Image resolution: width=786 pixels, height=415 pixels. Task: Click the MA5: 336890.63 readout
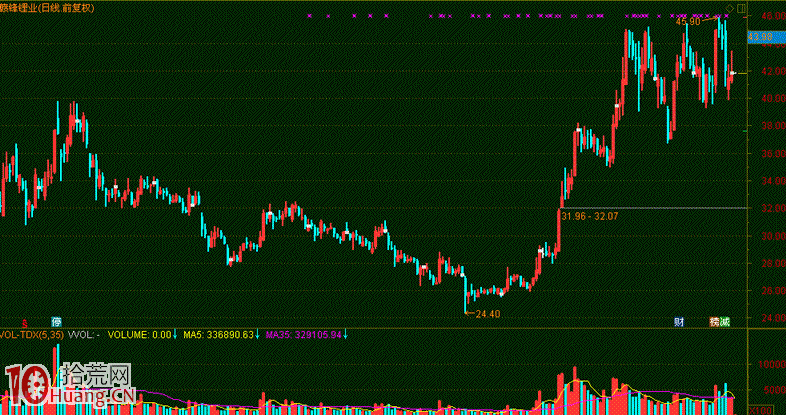point(219,334)
